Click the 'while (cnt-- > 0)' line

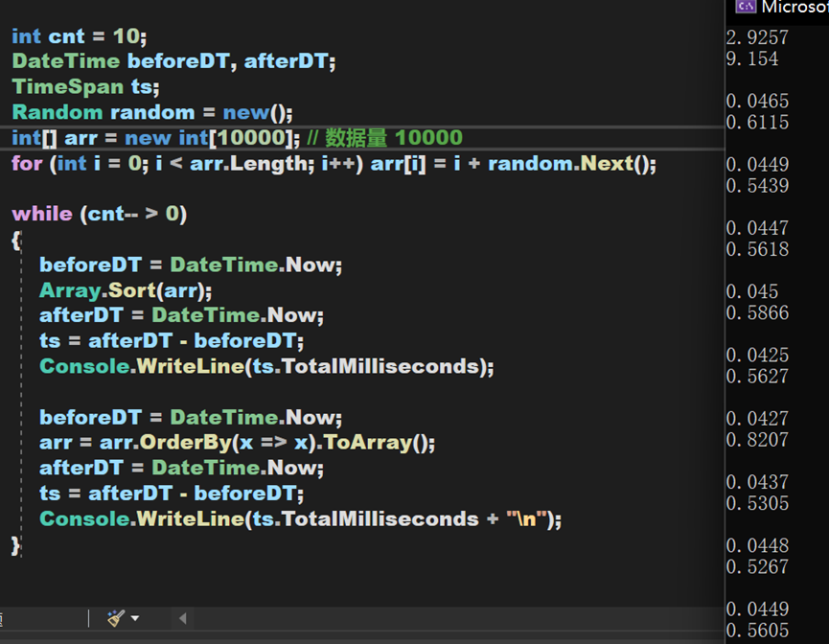(100, 214)
